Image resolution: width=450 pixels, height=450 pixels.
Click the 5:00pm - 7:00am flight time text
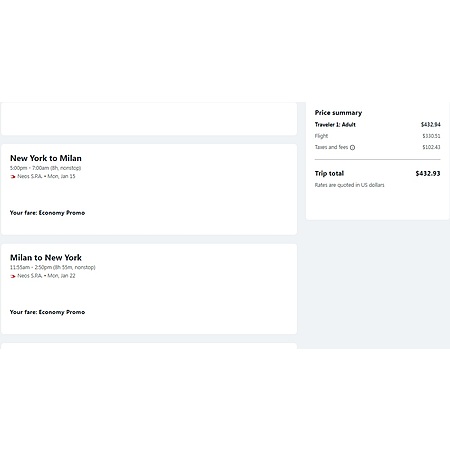click(x=45, y=168)
